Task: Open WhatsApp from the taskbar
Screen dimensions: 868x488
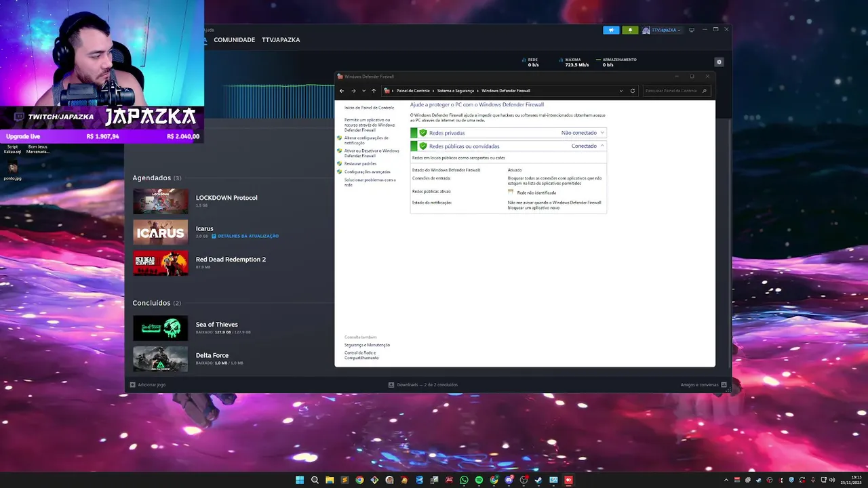Action: [x=464, y=480]
